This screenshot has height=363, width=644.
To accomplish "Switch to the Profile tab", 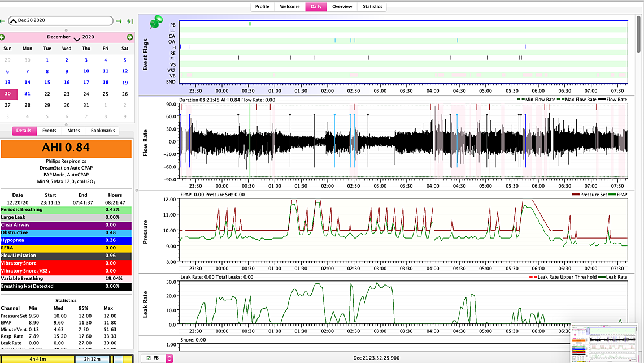I will (x=262, y=7).
